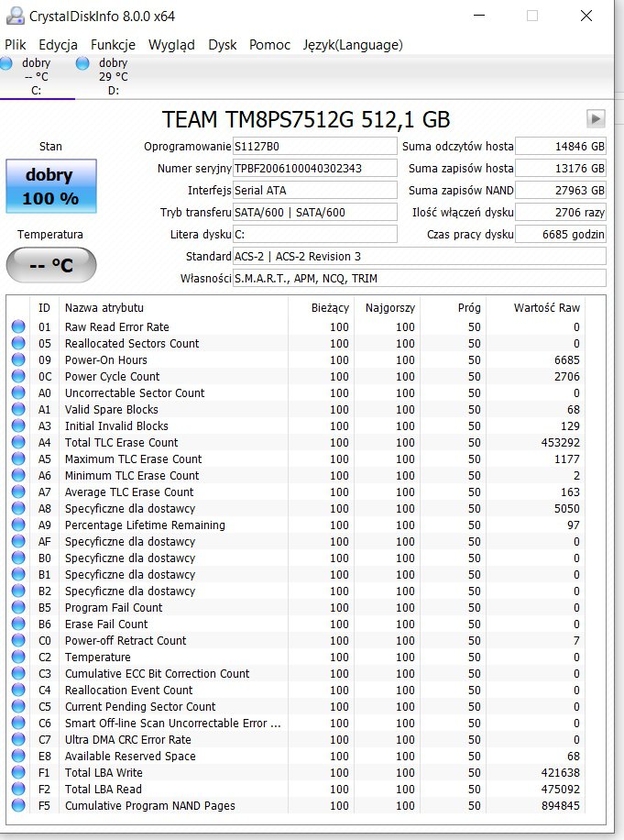Close the CrystalDiskInfo window

(586, 16)
